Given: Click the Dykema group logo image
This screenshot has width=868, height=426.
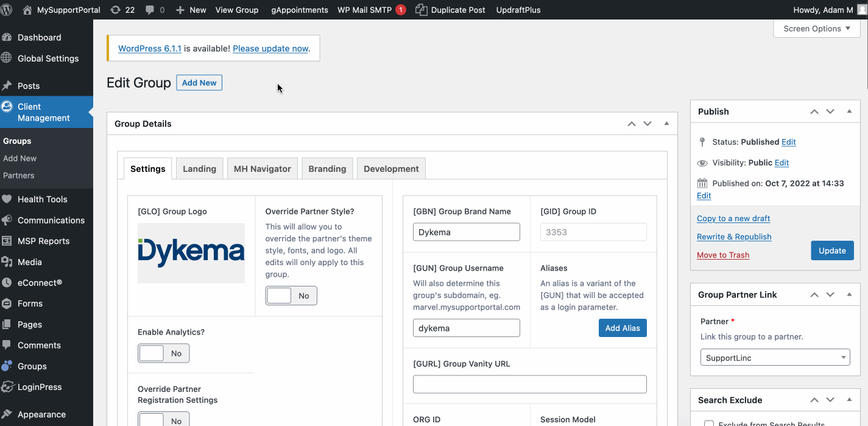Looking at the screenshot, I should pos(191,253).
